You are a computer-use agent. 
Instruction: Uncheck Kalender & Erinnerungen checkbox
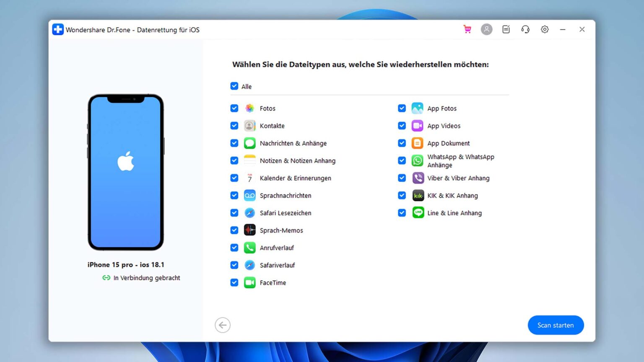pos(234,178)
